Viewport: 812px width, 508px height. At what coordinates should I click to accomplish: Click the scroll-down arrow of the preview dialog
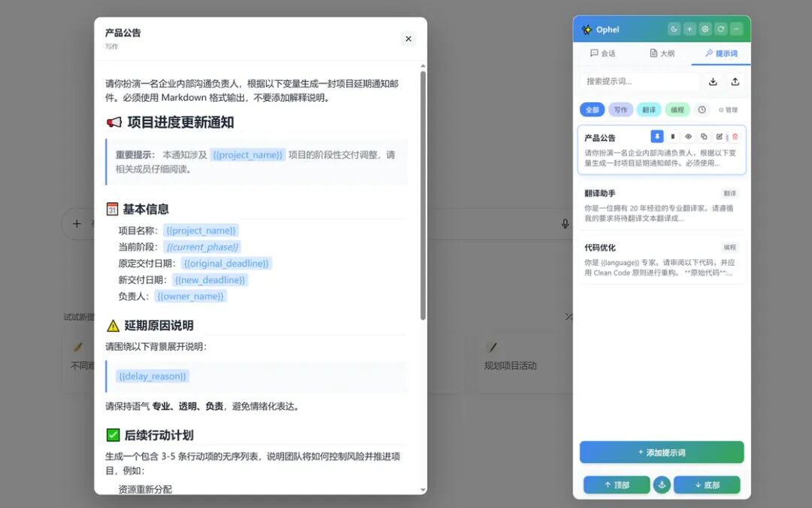pyautogui.click(x=423, y=490)
